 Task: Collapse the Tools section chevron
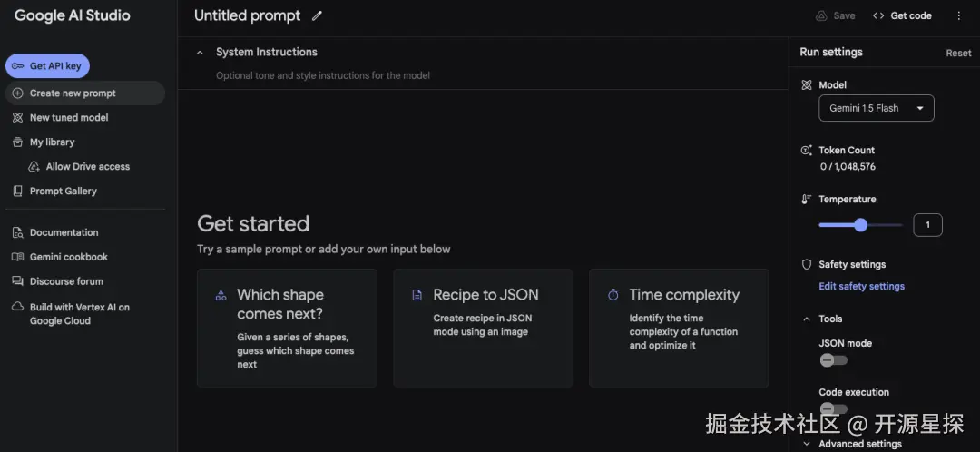click(x=807, y=319)
